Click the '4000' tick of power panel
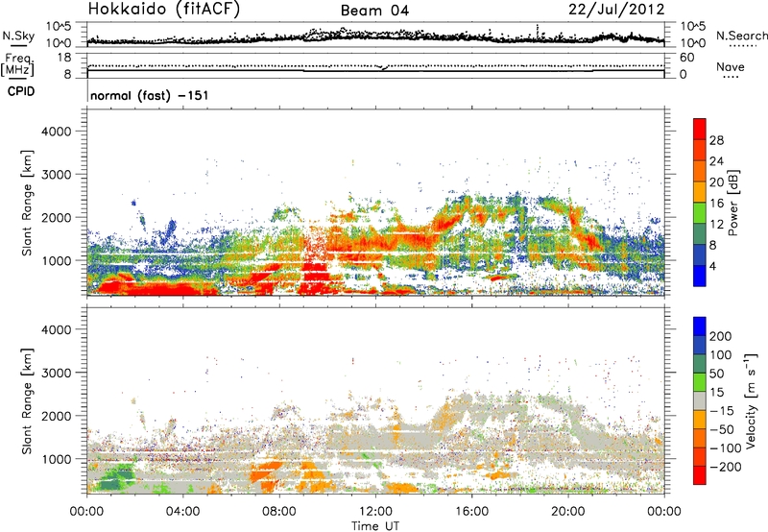 57,132
